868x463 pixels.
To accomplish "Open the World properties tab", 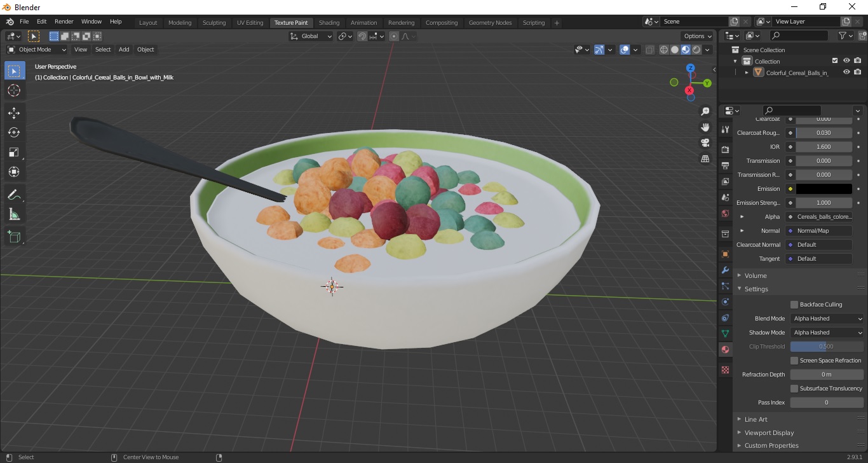I will tap(725, 214).
